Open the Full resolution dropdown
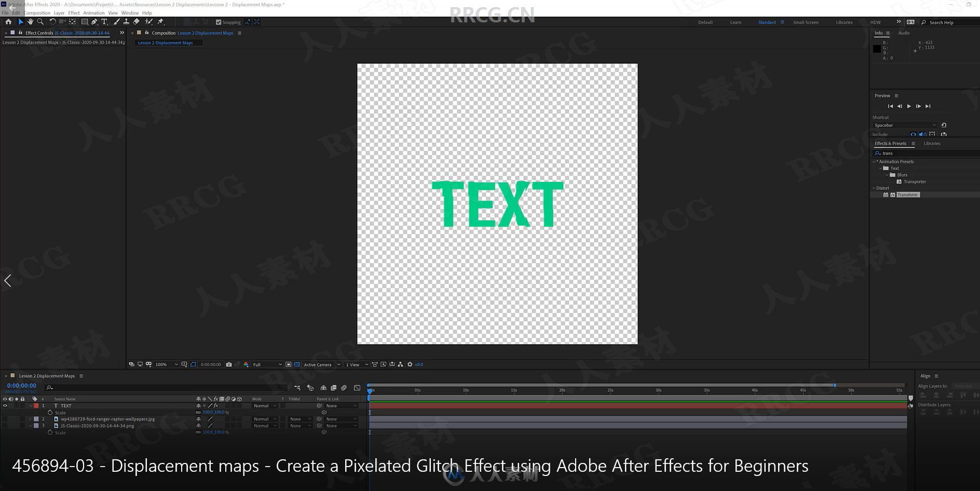The height and width of the screenshot is (491, 980). point(267,364)
